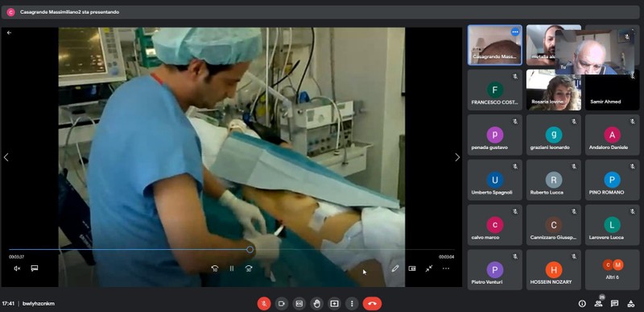Click HOSSEIN NOZARY's orange H avatar
This screenshot has height=312, width=644.
(x=554, y=269)
